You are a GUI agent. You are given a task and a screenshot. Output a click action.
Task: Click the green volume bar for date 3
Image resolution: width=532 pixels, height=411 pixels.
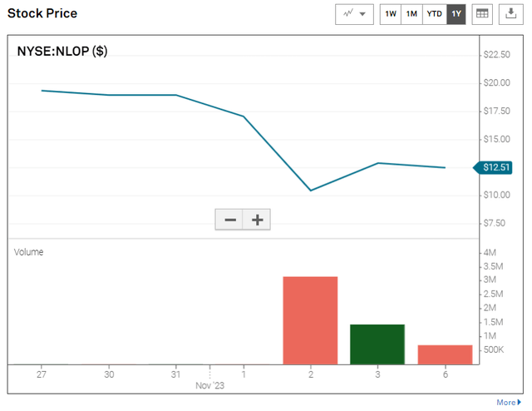point(377,344)
